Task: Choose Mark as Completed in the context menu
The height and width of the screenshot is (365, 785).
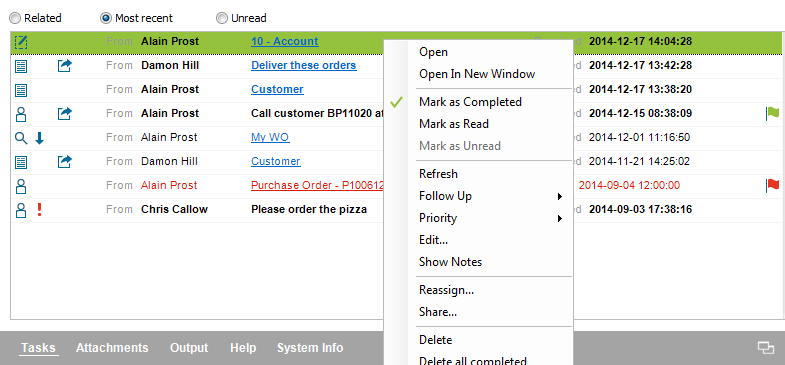Action: pyautogui.click(x=470, y=102)
